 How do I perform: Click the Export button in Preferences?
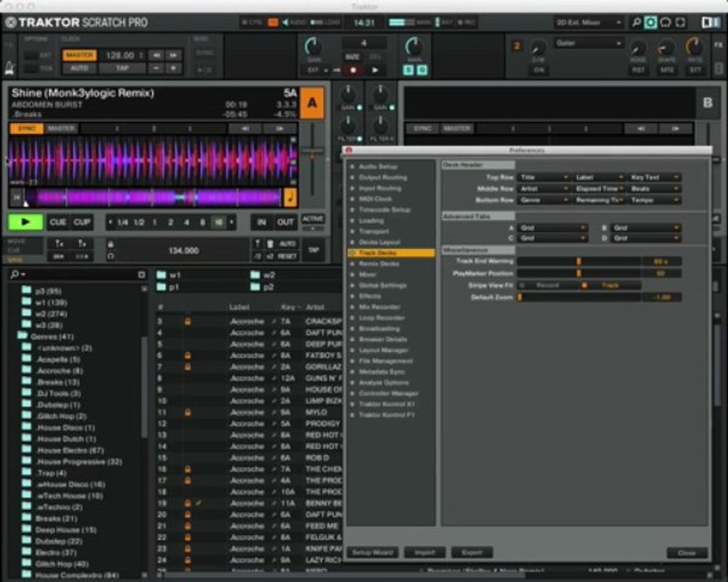pos(472,552)
